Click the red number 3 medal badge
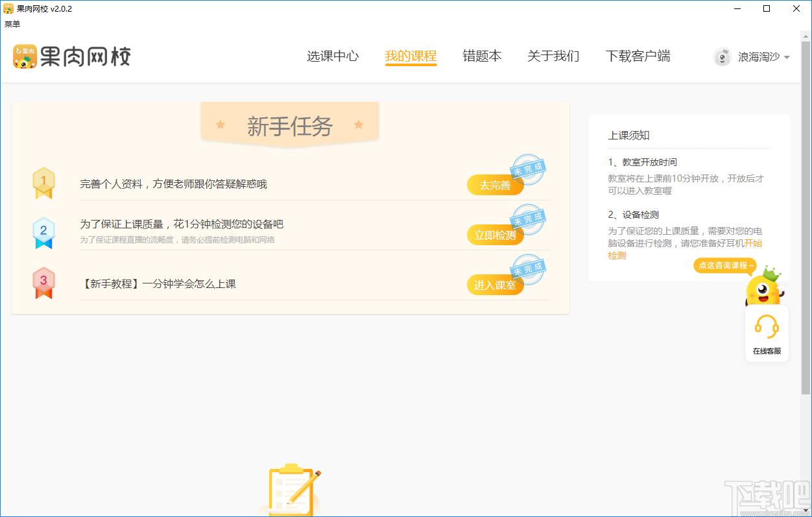This screenshot has height=517, width=812. [x=43, y=283]
